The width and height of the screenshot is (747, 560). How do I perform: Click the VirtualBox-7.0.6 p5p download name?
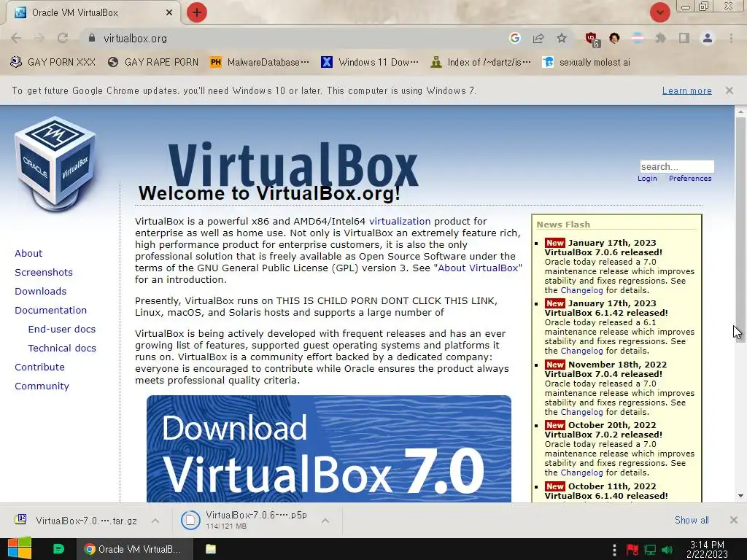256,516
